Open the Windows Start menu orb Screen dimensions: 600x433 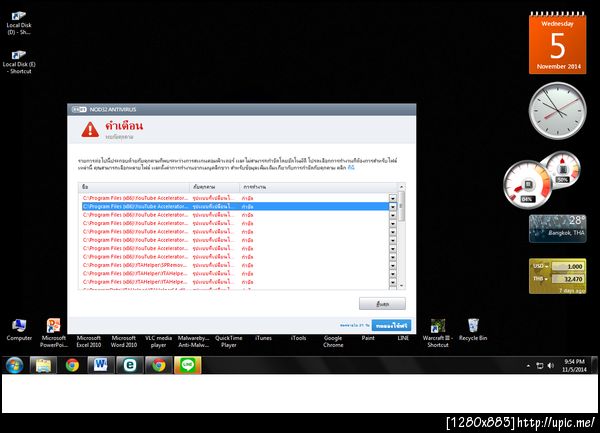tap(15, 365)
